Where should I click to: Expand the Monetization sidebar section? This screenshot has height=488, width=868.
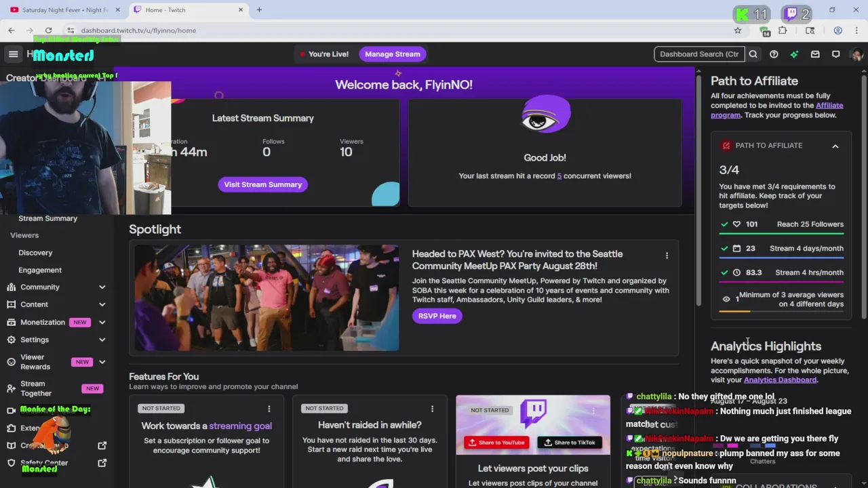pos(102,323)
